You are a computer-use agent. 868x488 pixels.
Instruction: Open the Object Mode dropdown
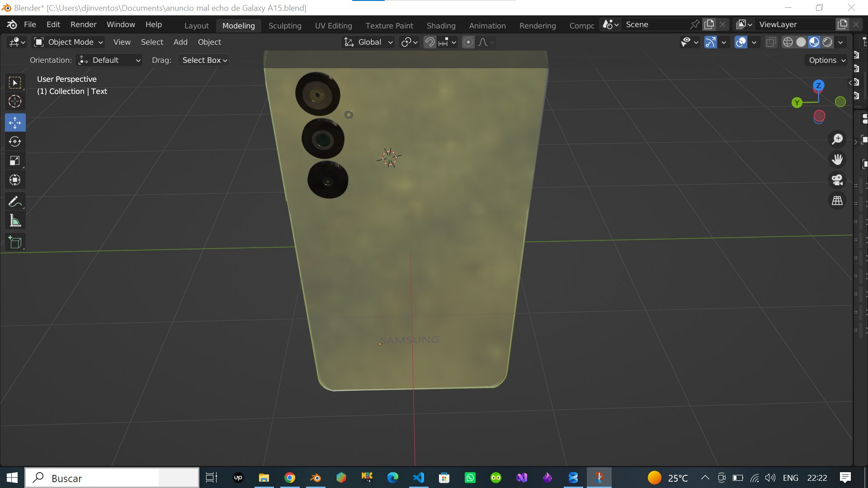[69, 42]
